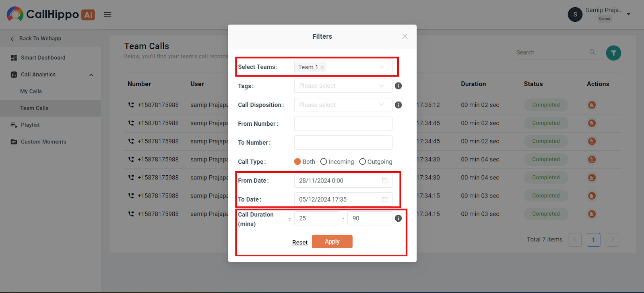The height and width of the screenshot is (293, 644).
Task: Open the From Date calendar picker
Action: [x=385, y=181]
